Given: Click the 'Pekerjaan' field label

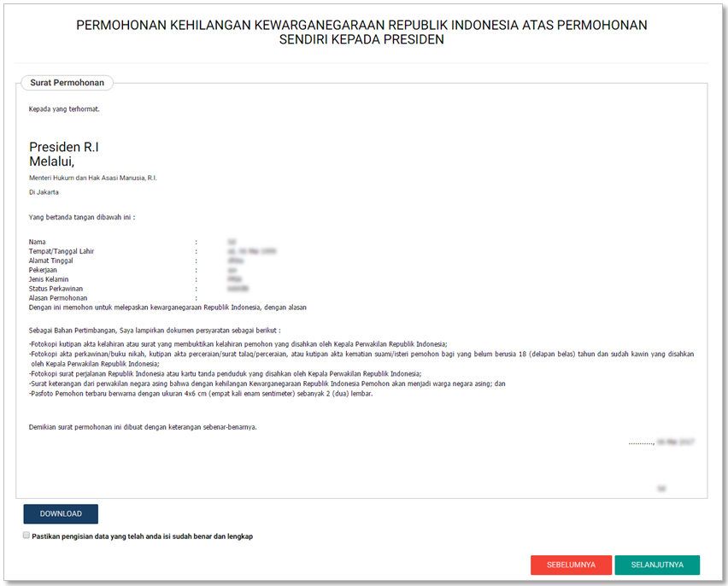Looking at the screenshot, I should (43, 270).
